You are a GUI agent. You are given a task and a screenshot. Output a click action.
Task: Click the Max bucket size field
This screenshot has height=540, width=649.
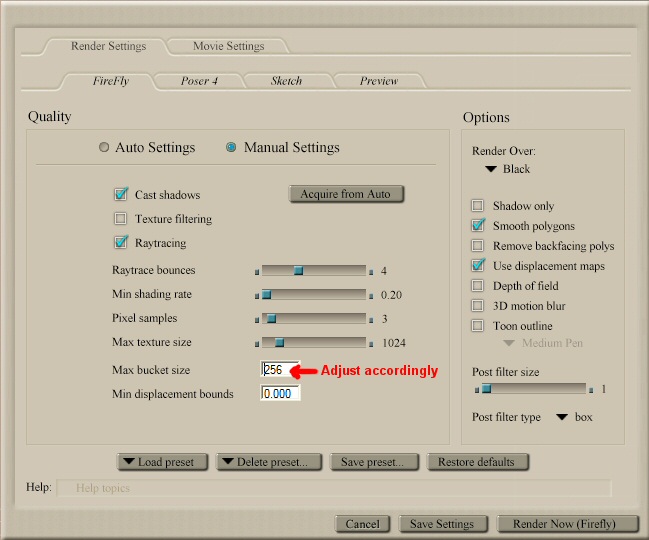[x=280, y=369]
